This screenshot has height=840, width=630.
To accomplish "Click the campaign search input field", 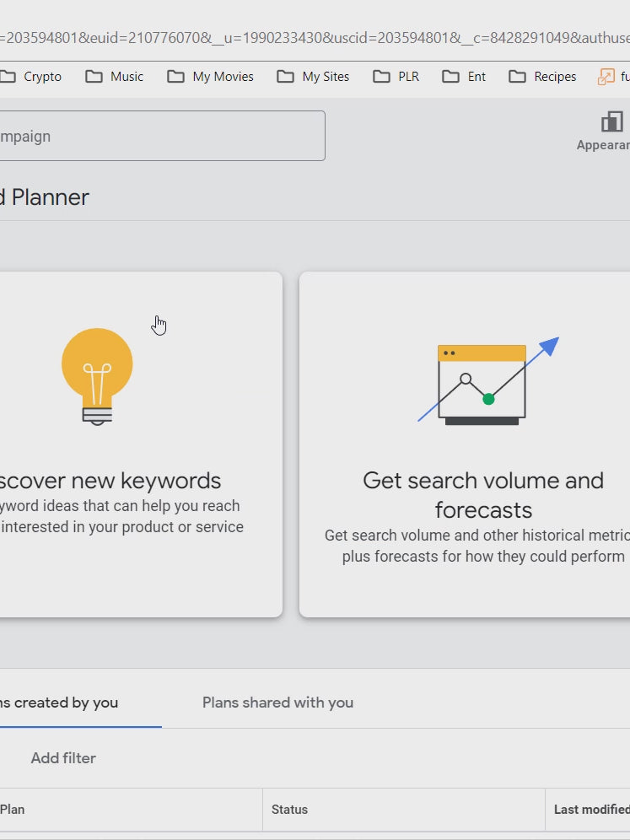I will (160, 136).
